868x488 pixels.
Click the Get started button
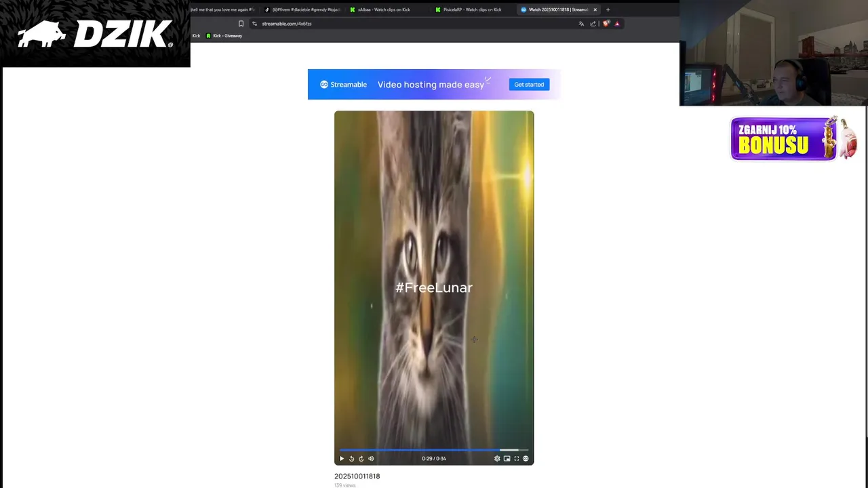tap(529, 85)
